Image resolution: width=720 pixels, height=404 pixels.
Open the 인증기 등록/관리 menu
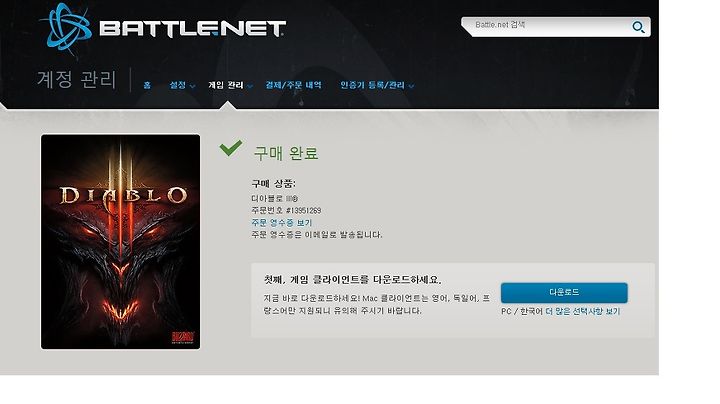[x=372, y=85]
